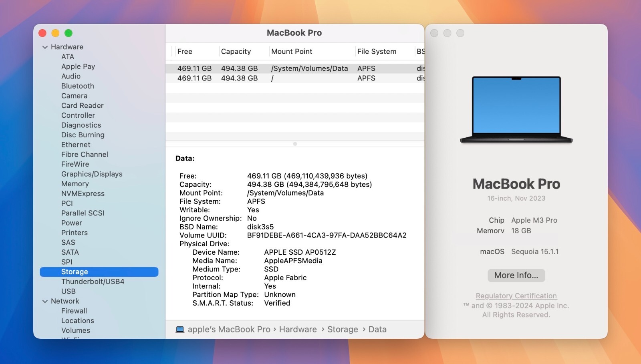The width and height of the screenshot is (641, 364).
Task: Click the Volume UUID value starting BF91DEBE
Action: pyautogui.click(x=327, y=235)
